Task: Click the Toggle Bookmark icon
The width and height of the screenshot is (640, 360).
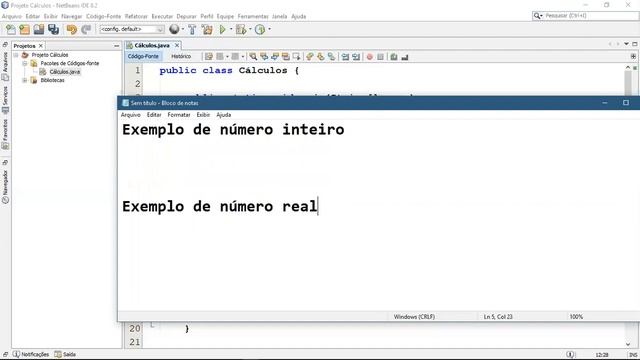Action: pyautogui.click(x=331, y=57)
